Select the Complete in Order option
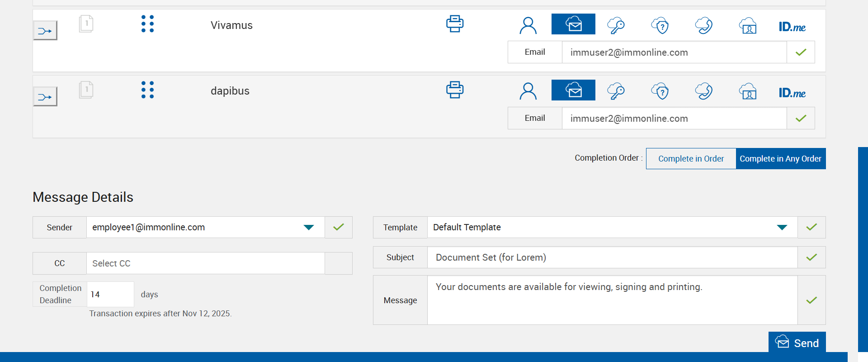The height and width of the screenshot is (362, 868). (x=691, y=159)
